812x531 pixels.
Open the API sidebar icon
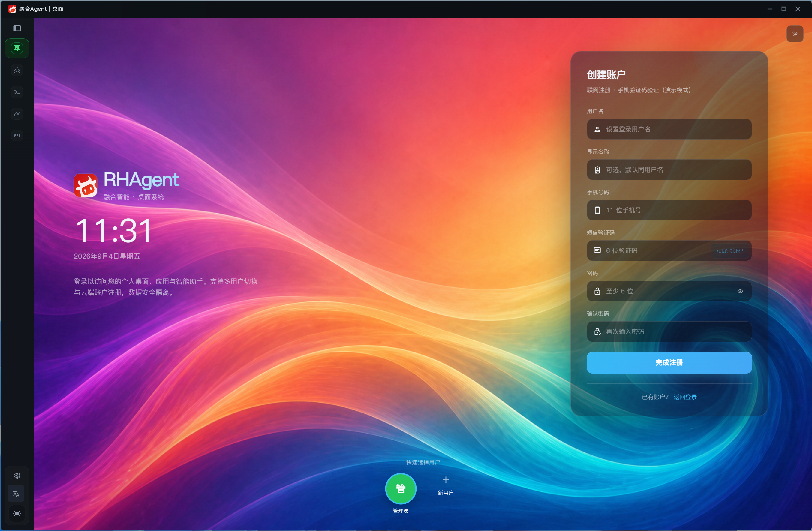(17, 136)
